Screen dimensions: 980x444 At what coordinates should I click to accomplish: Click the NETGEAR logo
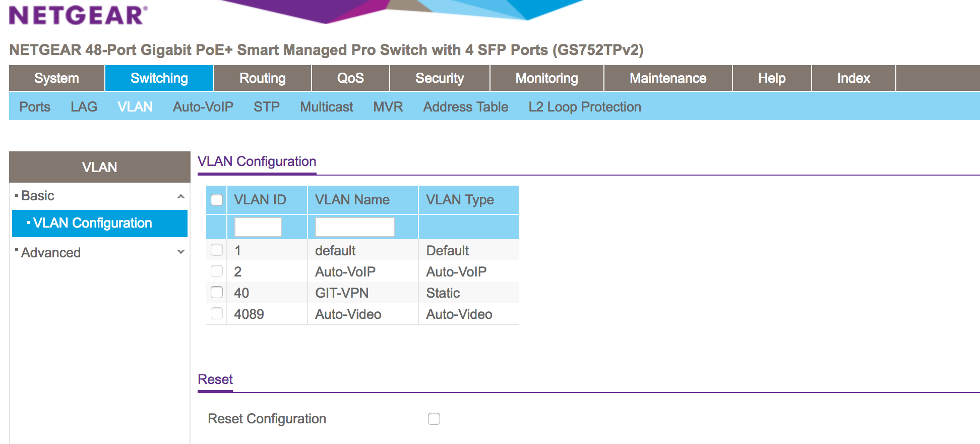pyautogui.click(x=79, y=15)
